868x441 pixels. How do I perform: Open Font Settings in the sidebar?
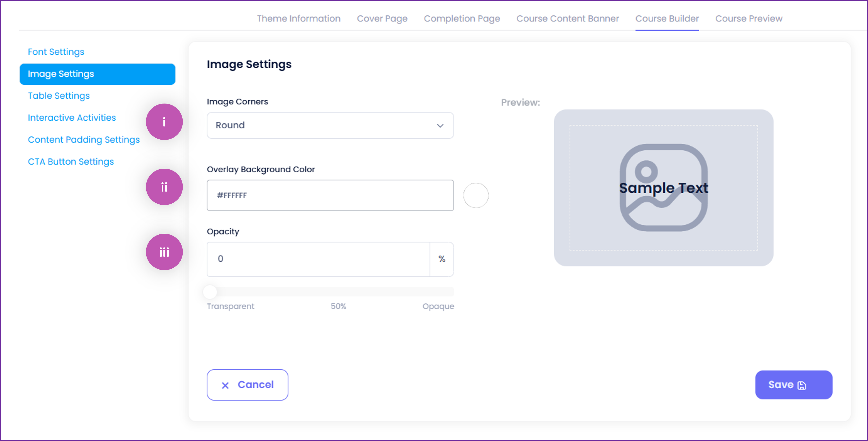[x=56, y=52]
